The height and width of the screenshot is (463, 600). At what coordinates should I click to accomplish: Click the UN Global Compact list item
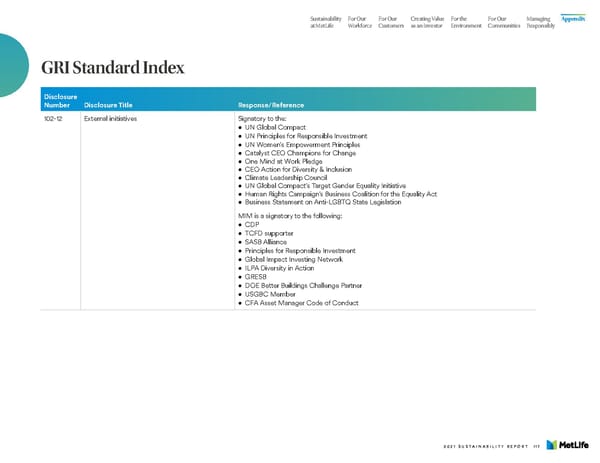tap(274, 127)
